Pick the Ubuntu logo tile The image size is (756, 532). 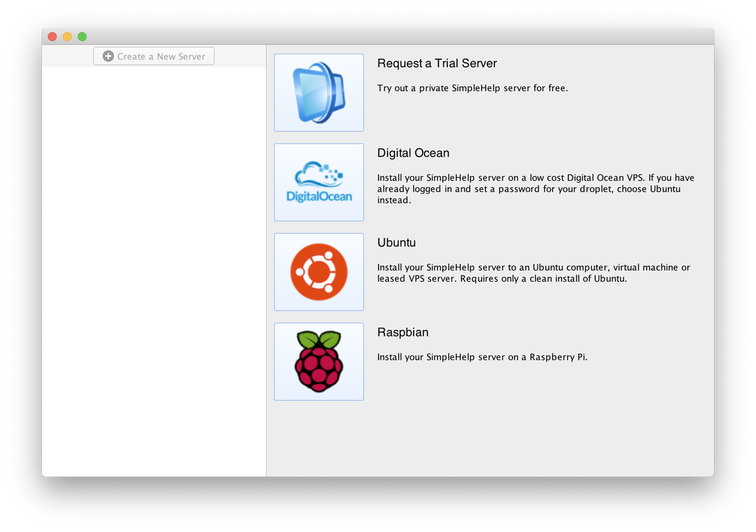319,272
